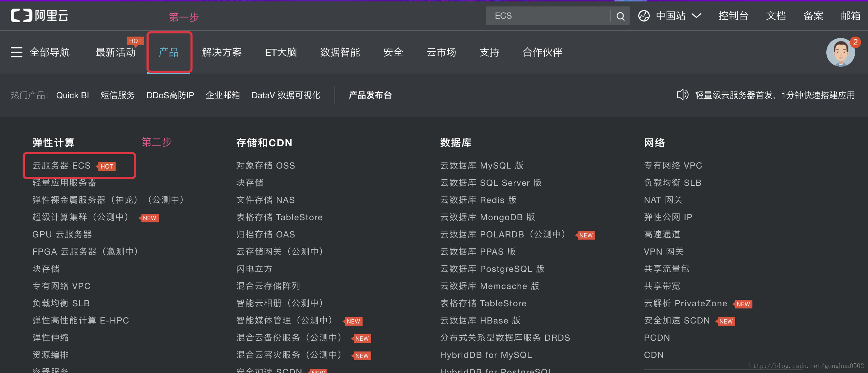Click the Aliyun logo

39,15
